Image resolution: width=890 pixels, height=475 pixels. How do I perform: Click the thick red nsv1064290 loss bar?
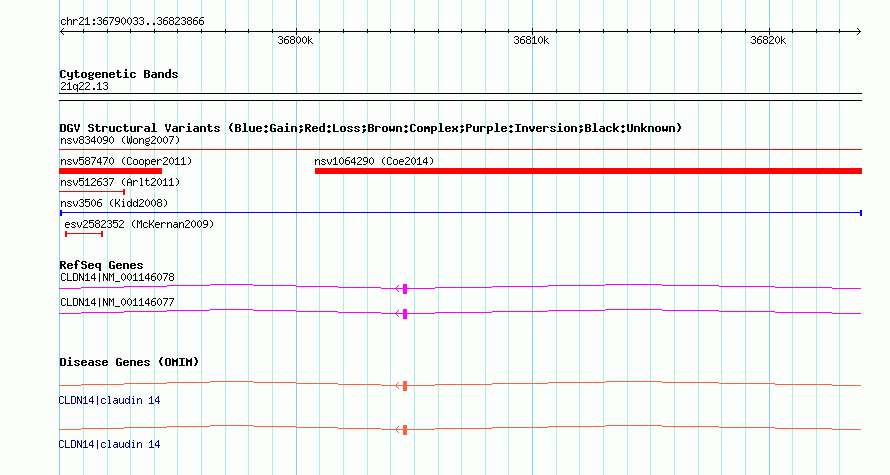pyautogui.click(x=588, y=171)
